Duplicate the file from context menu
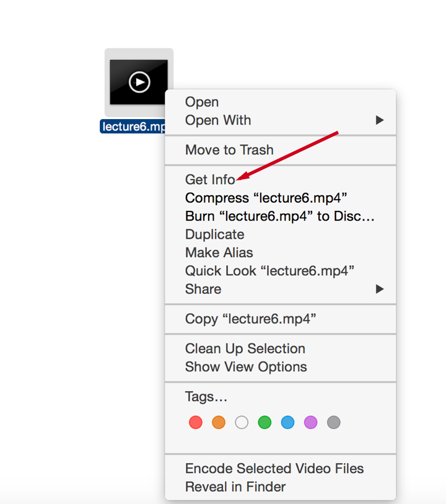The height and width of the screenshot is (504, 446). (214, 234)
